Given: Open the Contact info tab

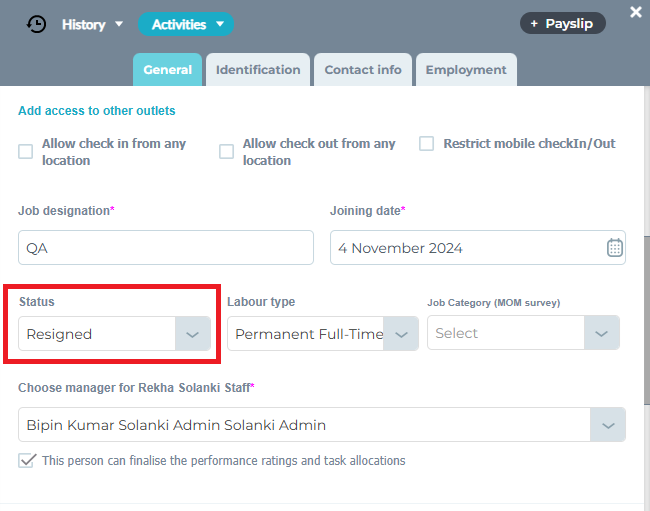Looking at the screenshot, I should (363, 70).
